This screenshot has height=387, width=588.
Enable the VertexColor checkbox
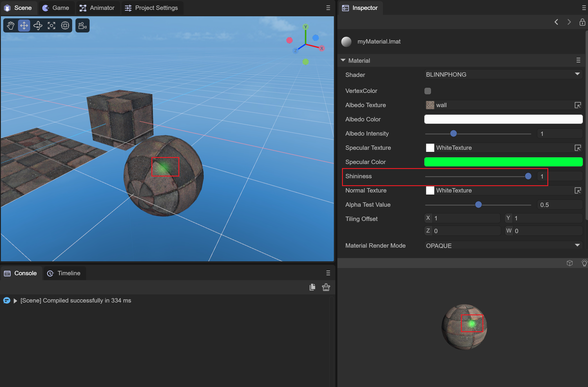[x=428, y=91]
